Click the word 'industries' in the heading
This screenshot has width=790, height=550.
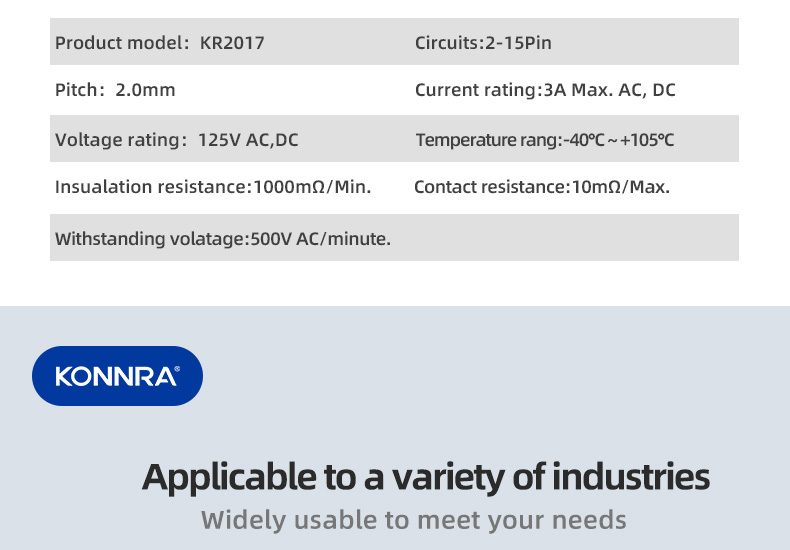tap(631, 476)
